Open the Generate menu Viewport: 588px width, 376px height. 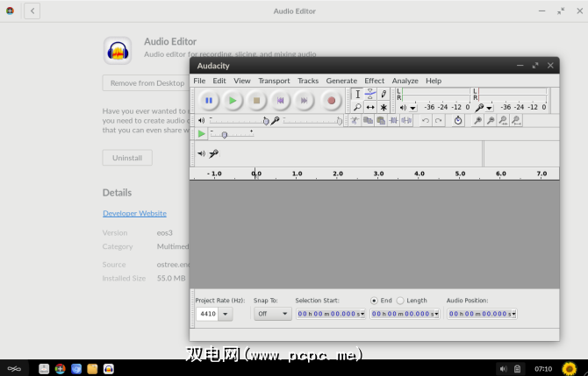coord(341,81)
